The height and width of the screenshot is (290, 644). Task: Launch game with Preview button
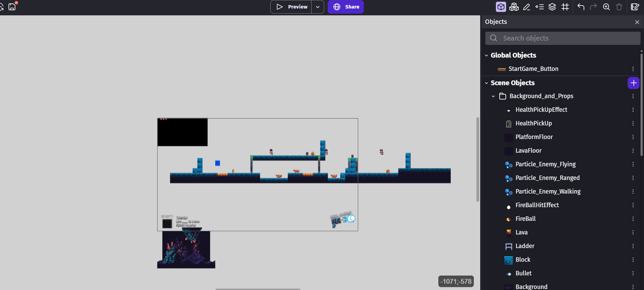pos(291,7)
